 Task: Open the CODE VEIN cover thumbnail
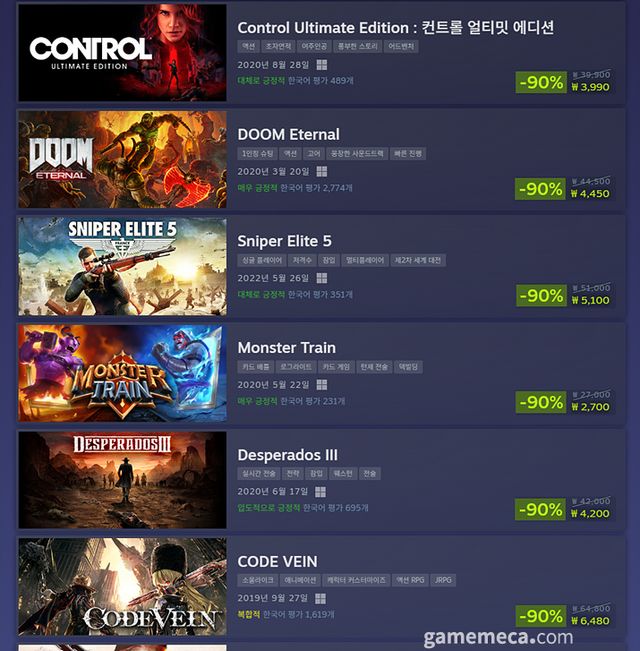pyautogui.click(x=122, y=587)
